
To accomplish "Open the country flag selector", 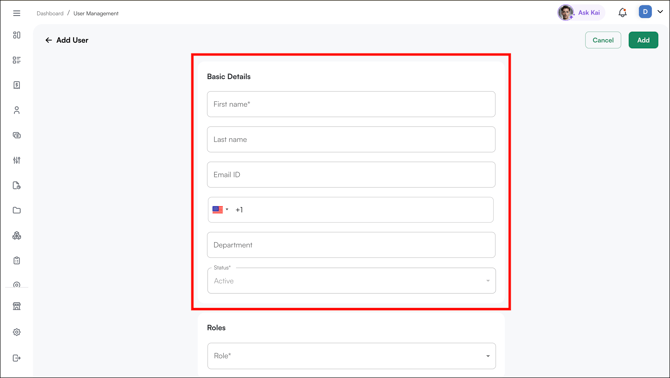I will tap(220, 210).
